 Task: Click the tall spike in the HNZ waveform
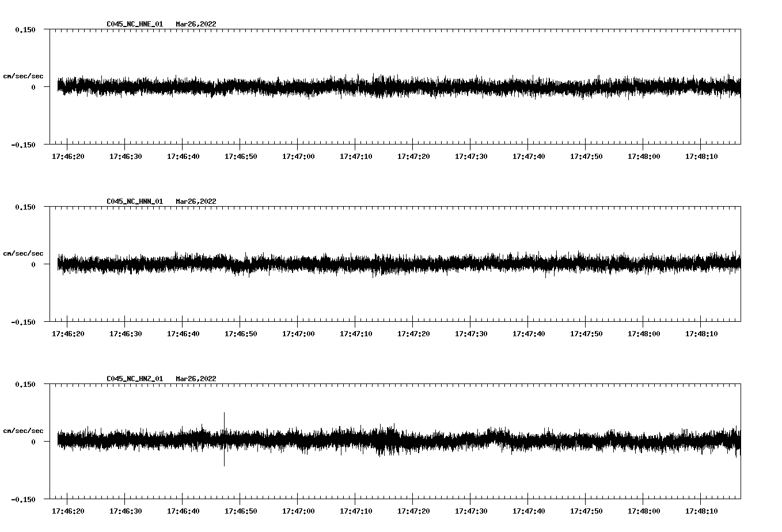[x=224, y=439]
